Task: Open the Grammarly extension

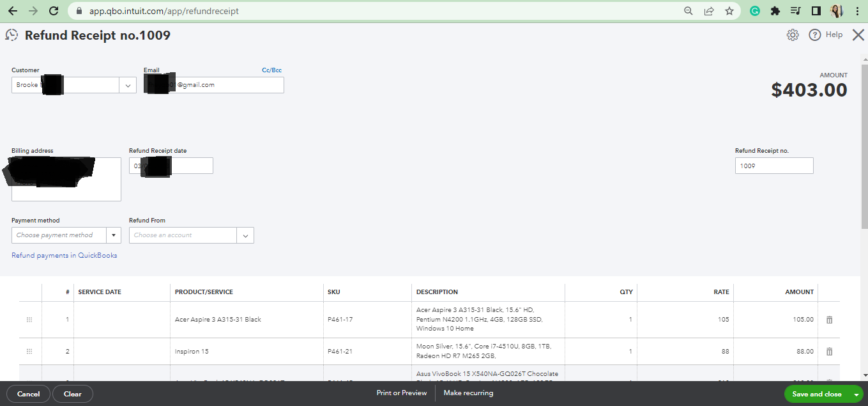Action: point(755,11)
